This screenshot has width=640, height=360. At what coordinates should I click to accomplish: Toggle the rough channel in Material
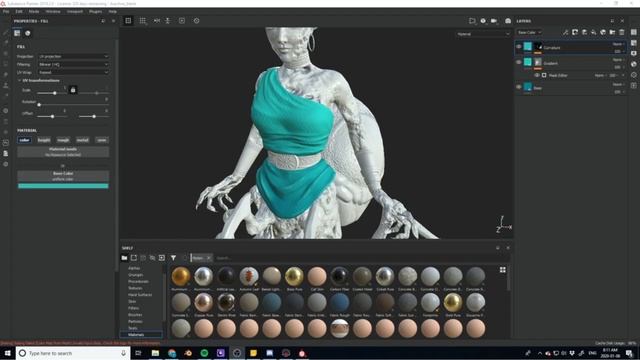(x=63, y=140)
